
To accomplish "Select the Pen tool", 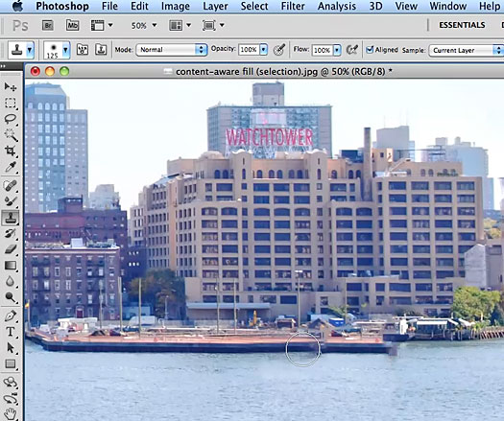I will [x=11, y=316].
